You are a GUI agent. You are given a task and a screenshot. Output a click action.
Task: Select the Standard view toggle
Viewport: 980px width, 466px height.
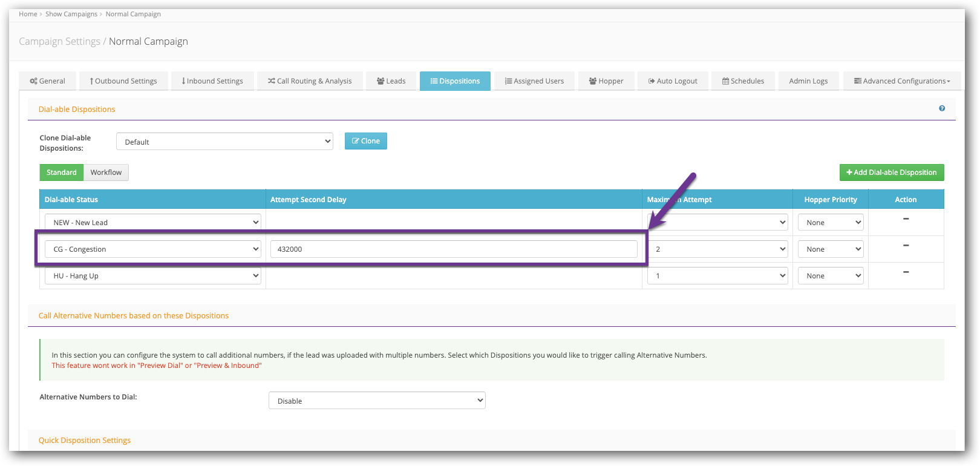[62, 172]
